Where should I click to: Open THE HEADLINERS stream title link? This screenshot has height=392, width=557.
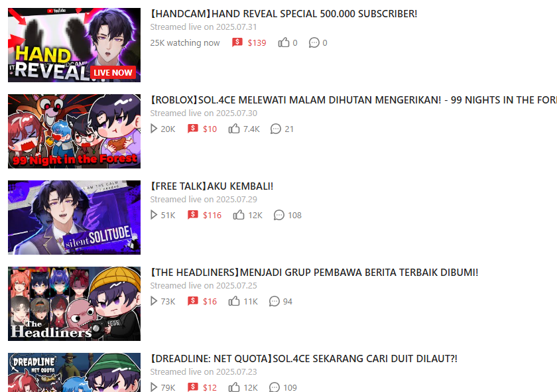314,273
